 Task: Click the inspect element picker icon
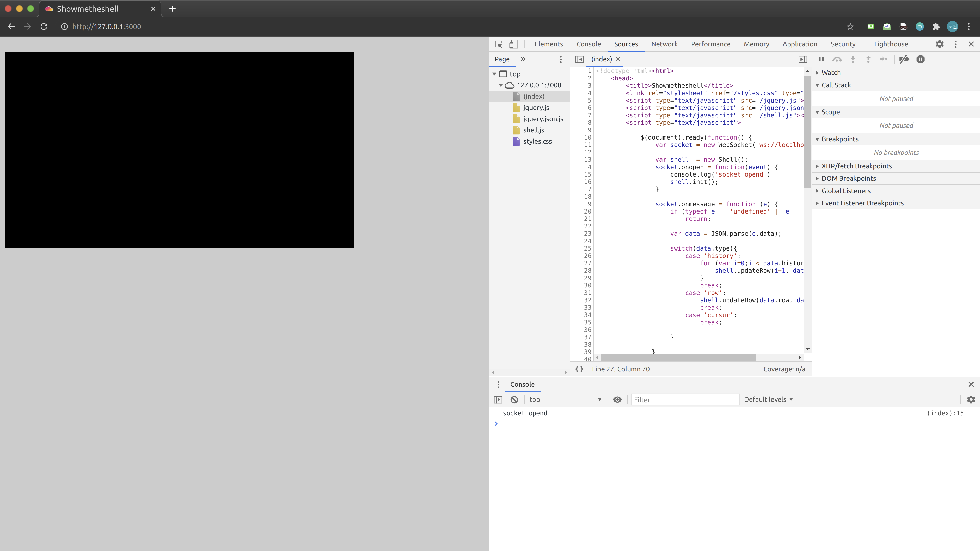point(498,44)
